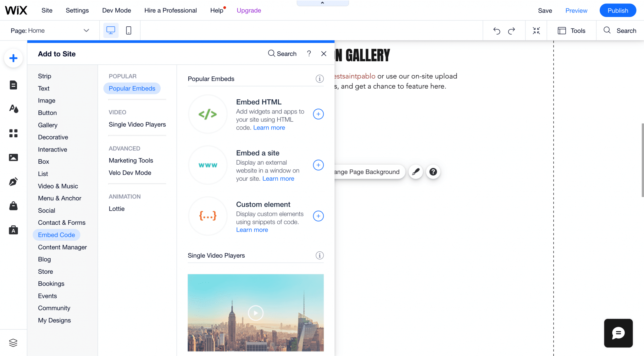The width and height of the screenshot is (644, 356).
Task: Open the Media sidebar icon
Action: click(x=13, y=157)
